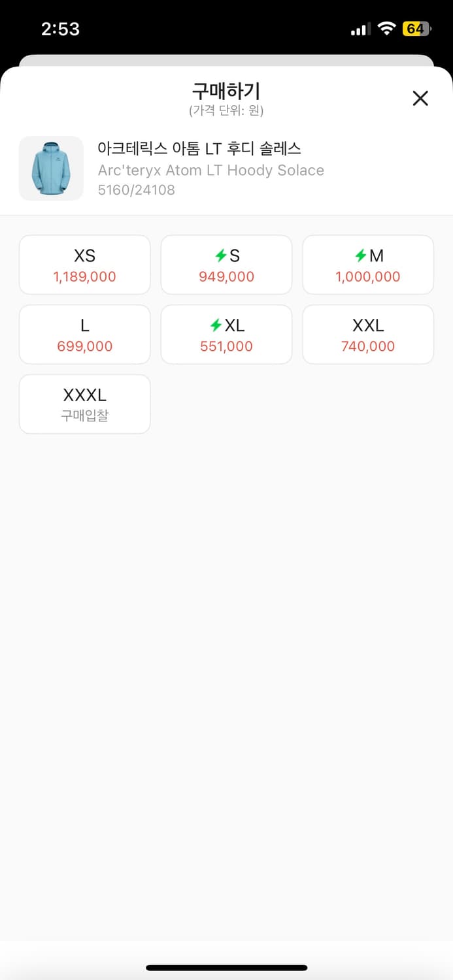Click the green lightning icon by XL
The width and height of the screenshot is (453, 980).
pyautogui.click(x=216, y=325)
